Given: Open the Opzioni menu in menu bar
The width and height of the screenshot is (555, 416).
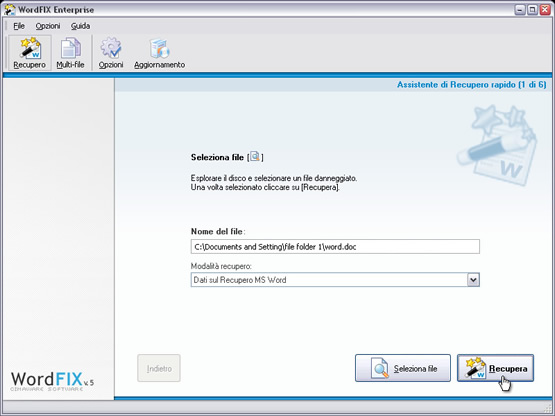Looking at the screenshot, I should [x=48, y=26].
